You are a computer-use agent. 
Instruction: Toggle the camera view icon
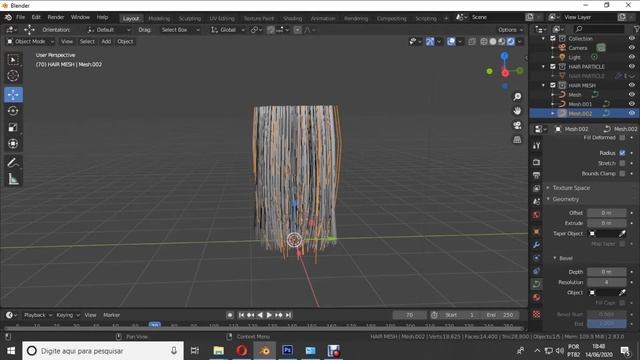click(517, 125)
